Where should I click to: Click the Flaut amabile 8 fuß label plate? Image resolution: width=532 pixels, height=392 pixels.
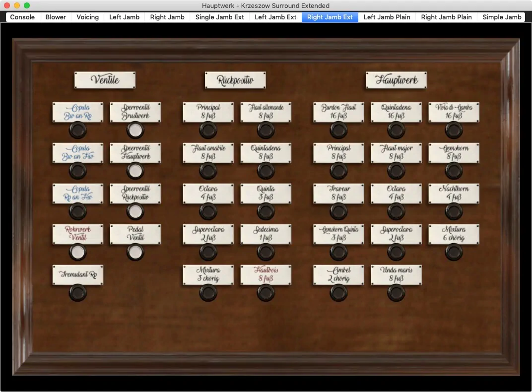[208, 152]
